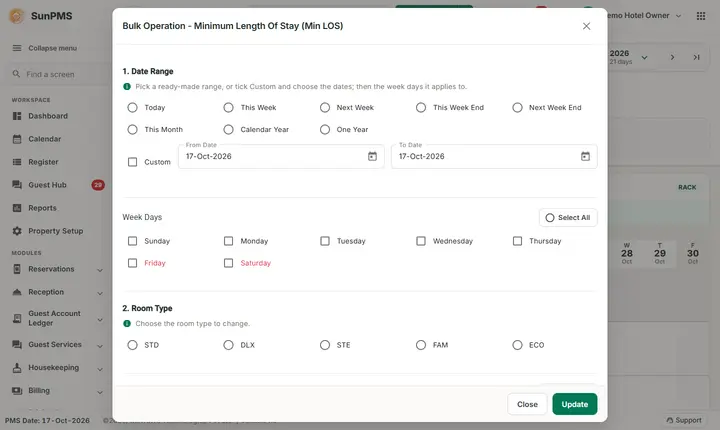This screenshot has width=720, height=430.
Task: Close the Min LOS dialog with X
Action: (x=586, y=26)
